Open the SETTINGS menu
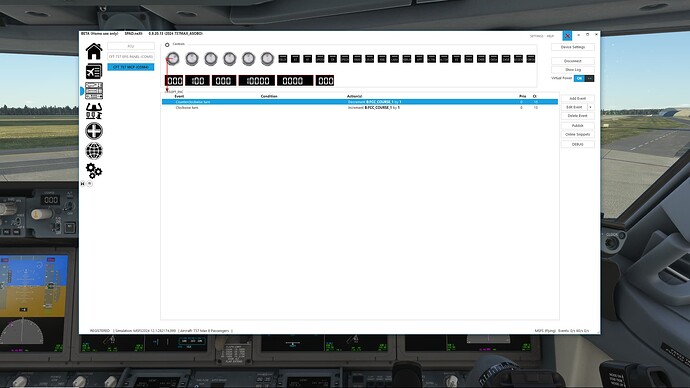 click(537, 36)
